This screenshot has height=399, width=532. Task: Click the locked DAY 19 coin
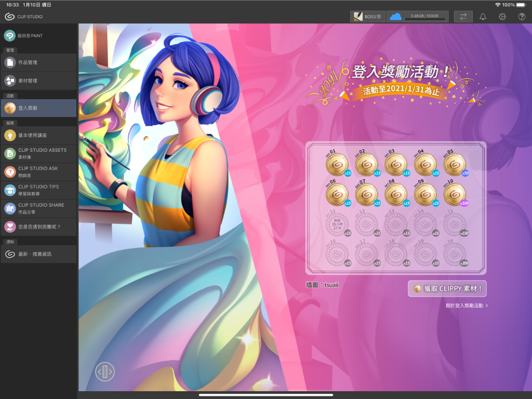425,254
